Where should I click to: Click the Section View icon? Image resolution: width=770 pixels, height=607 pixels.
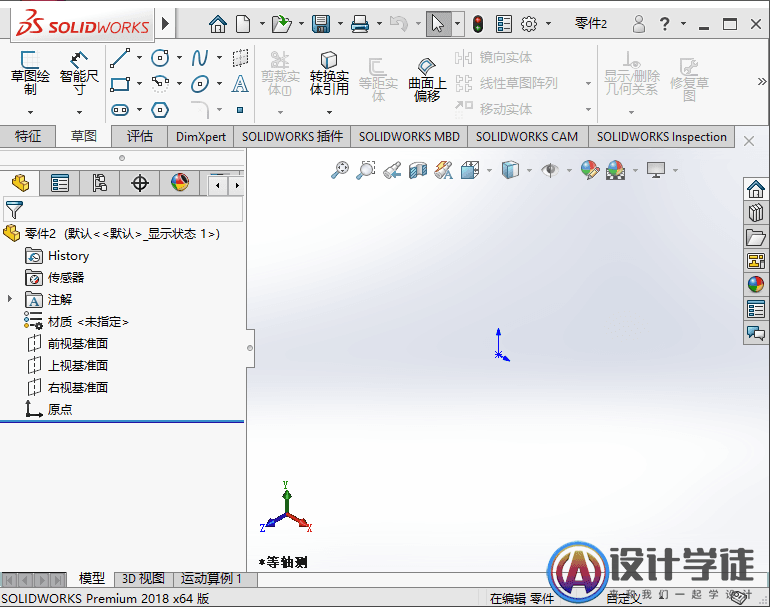pos(418,170)
